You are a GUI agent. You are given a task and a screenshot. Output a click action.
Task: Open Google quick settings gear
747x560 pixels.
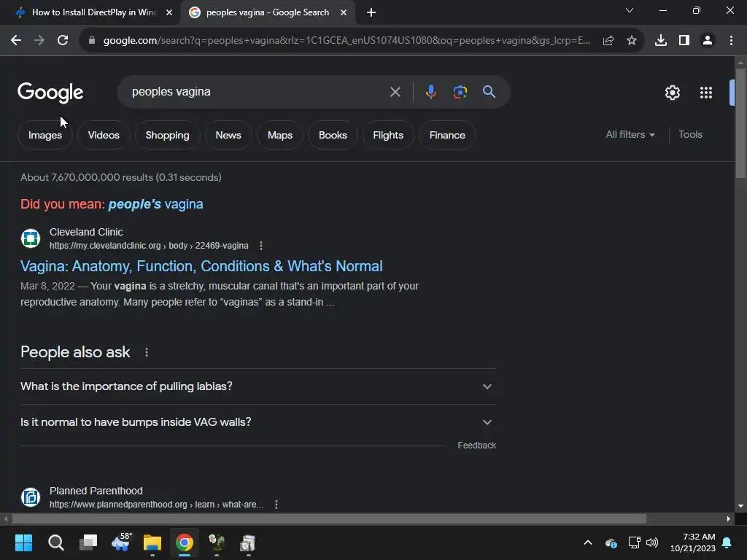pos(672,93)
